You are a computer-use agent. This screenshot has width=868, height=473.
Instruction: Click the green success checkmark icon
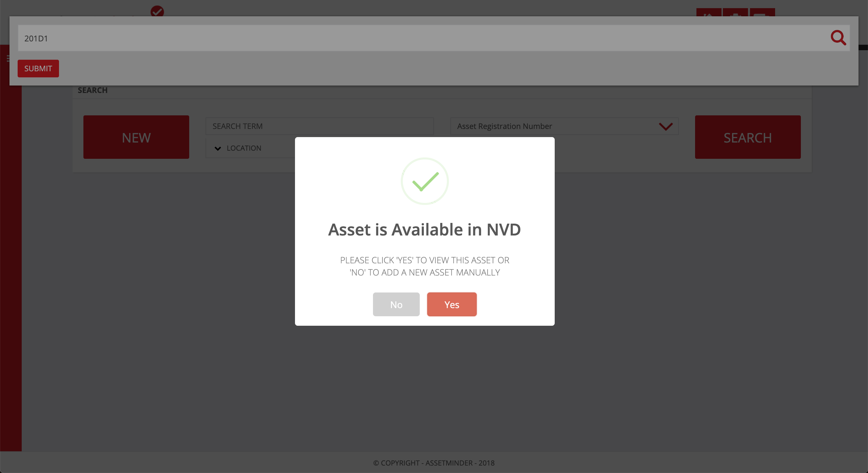(425, 181)
